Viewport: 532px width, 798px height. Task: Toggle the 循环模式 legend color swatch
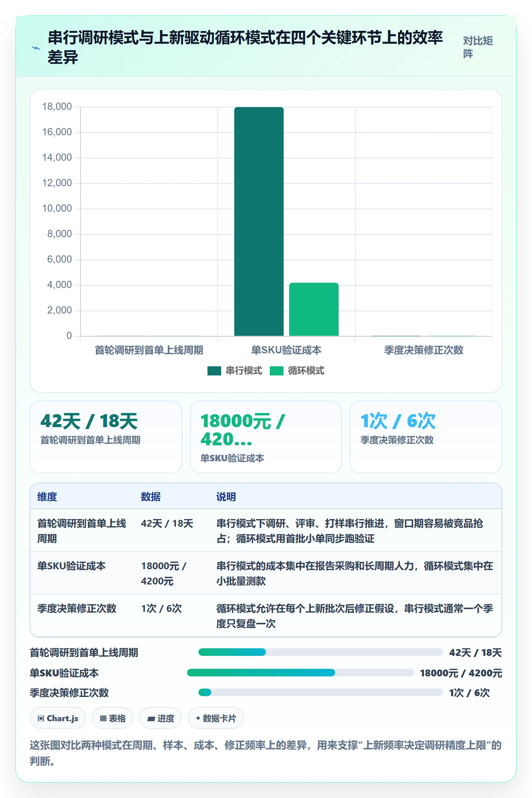tap(276, 371)
